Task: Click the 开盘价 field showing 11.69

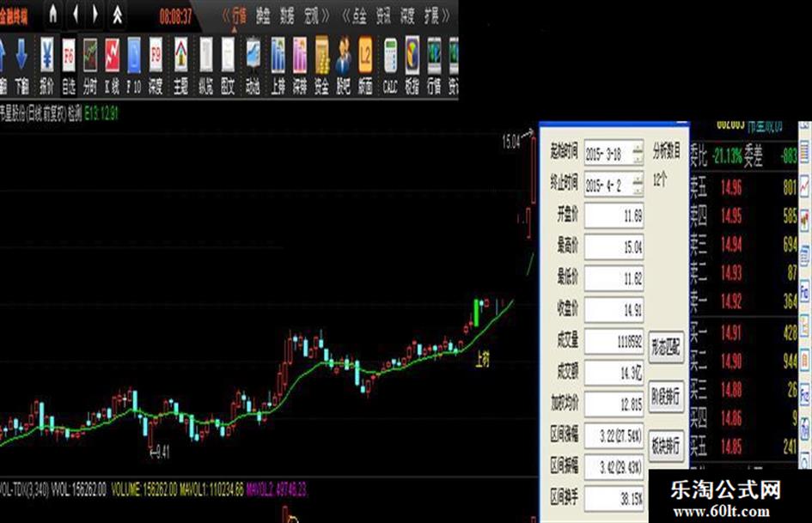Action: coord(614,216)
